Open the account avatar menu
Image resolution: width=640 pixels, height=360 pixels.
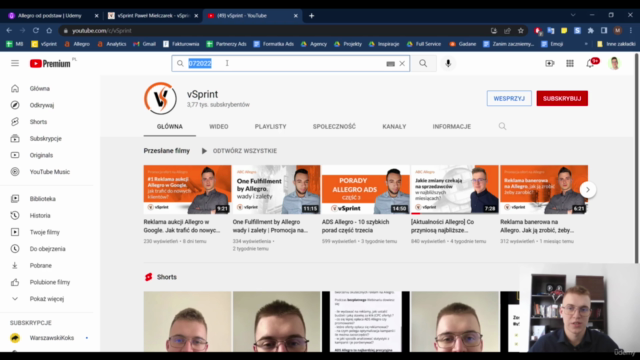coord(614,63)
